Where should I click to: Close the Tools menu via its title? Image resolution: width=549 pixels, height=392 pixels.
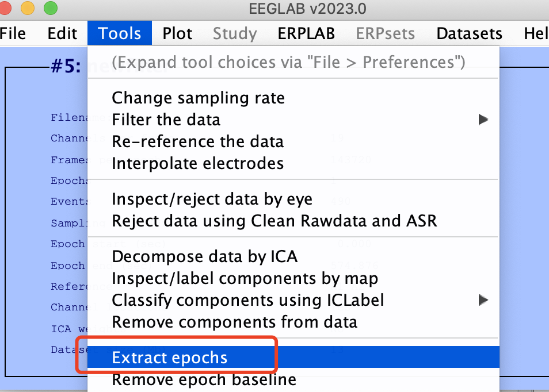click(120, 33)
